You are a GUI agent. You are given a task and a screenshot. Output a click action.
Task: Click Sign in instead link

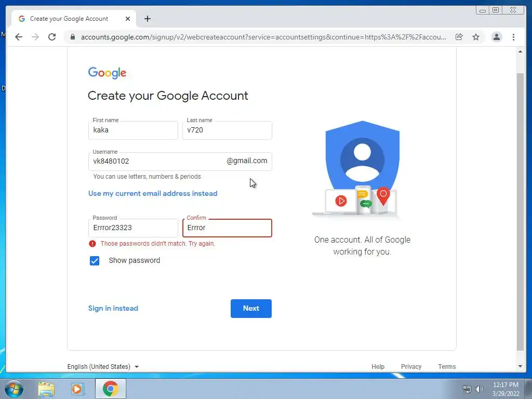point(113,309)
